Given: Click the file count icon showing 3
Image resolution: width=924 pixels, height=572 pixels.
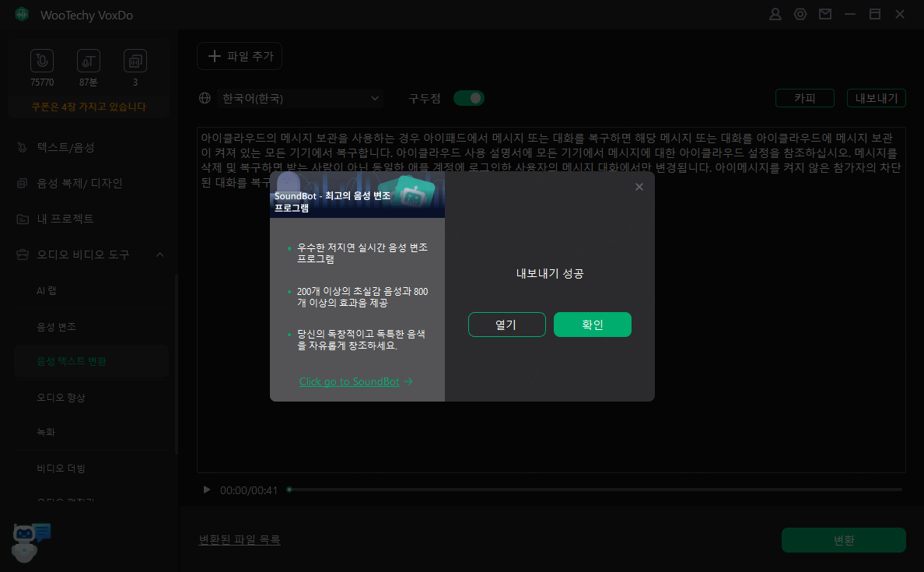Looking at the screenshot, I should (135, 61).
